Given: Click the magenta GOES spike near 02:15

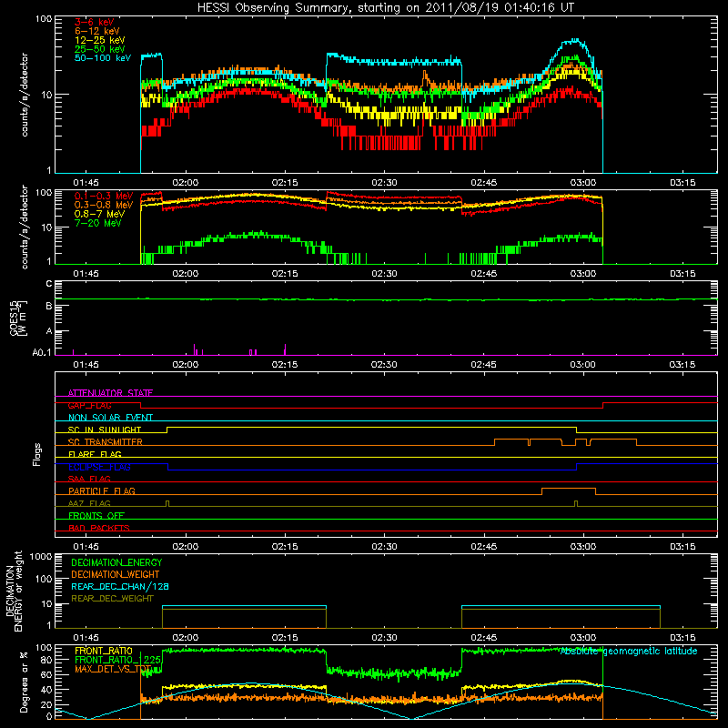Looking at the screenshot, I should 285,349.
